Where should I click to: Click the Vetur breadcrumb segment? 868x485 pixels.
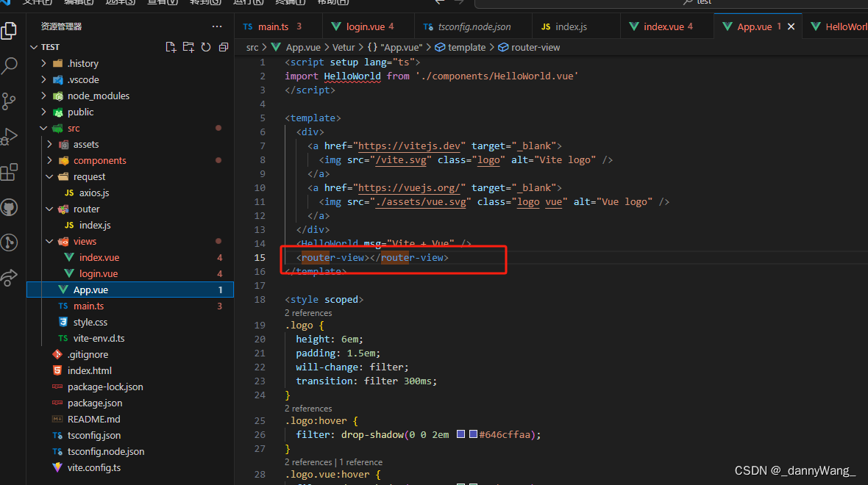344,48
